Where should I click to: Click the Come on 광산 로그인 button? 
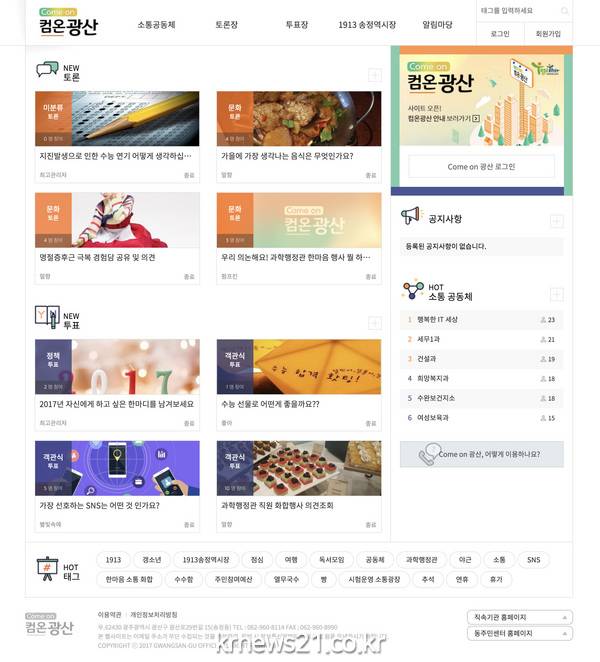[481, 167]
